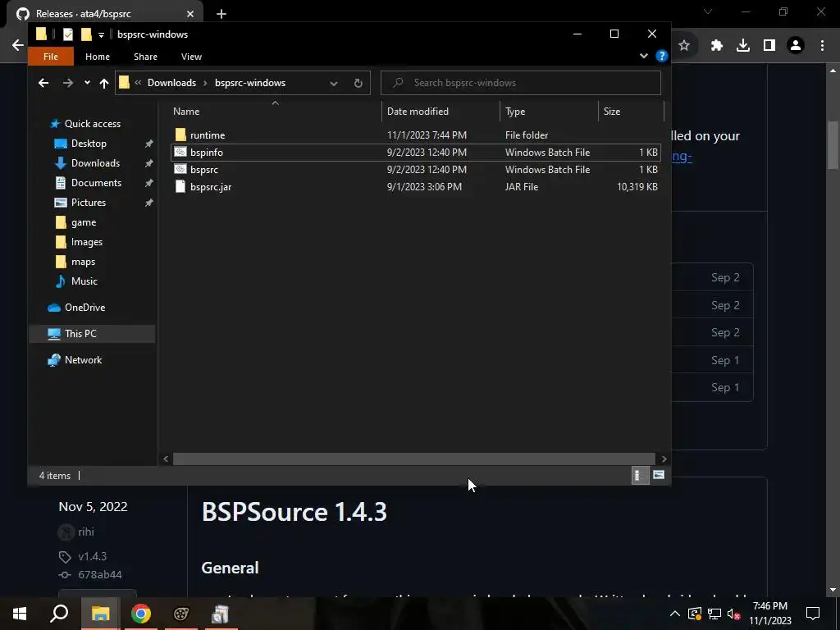Image resolution: width=840 pixels, height=630 pixels.
Task: Click the horizontal scrollbar in file list
Action: tap(413, 459)
